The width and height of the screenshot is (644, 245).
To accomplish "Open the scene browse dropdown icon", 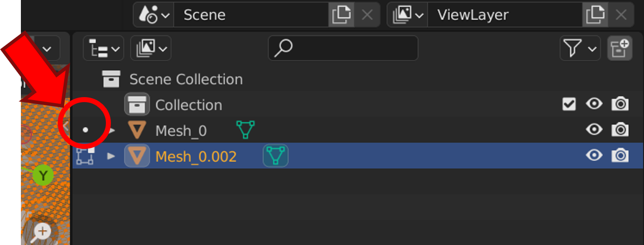I will (153, 15).
